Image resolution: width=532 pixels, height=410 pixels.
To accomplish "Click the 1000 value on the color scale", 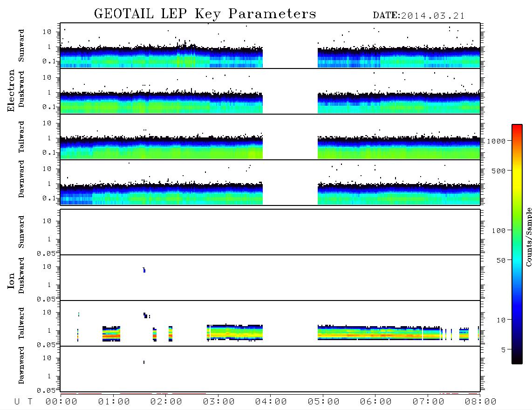I will pos(497,141).
